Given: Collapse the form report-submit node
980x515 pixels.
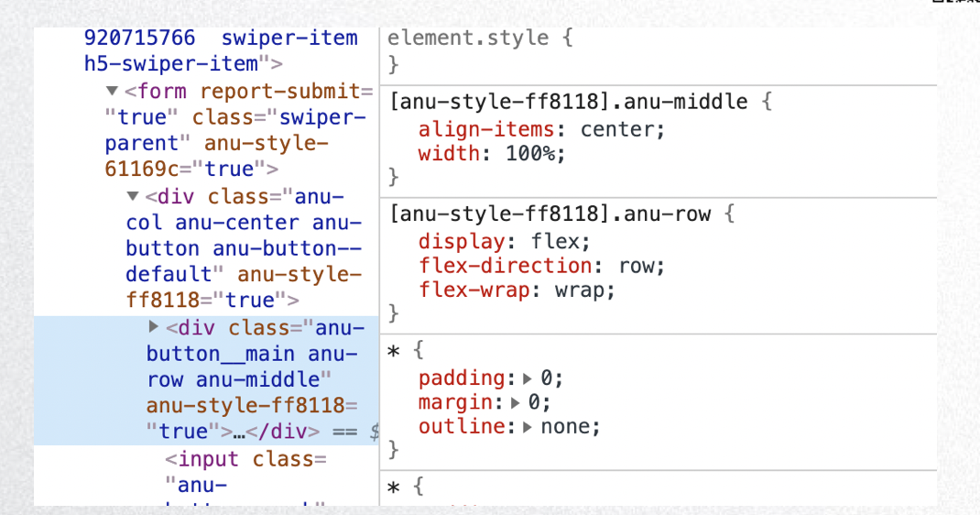Looking at the screenshot, I should click(x=113, y=92).
